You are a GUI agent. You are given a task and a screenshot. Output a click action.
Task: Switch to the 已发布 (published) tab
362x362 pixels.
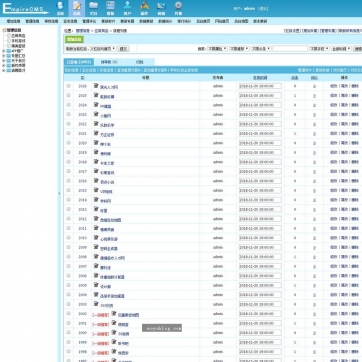(x=79, y=62)
